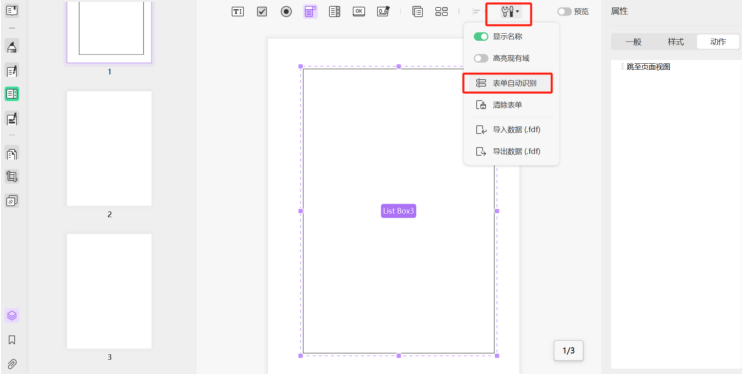The image size is (742, 376).
Task: Choose 表单自动识别 from the menu
Action: tap(507, 83)
